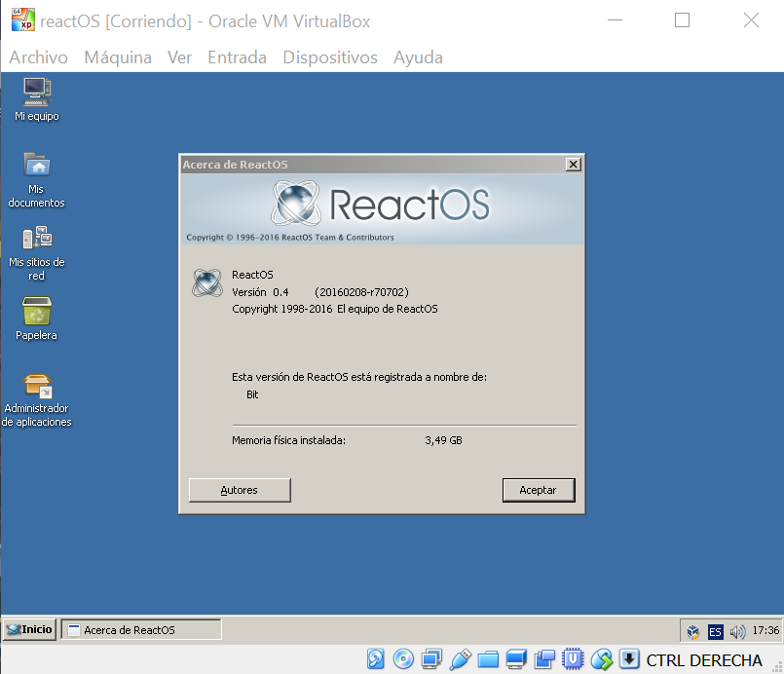Minimize the VirtualBox window
Image resolution: width=784 pixels, height=674 pixels.
[615, 20]
